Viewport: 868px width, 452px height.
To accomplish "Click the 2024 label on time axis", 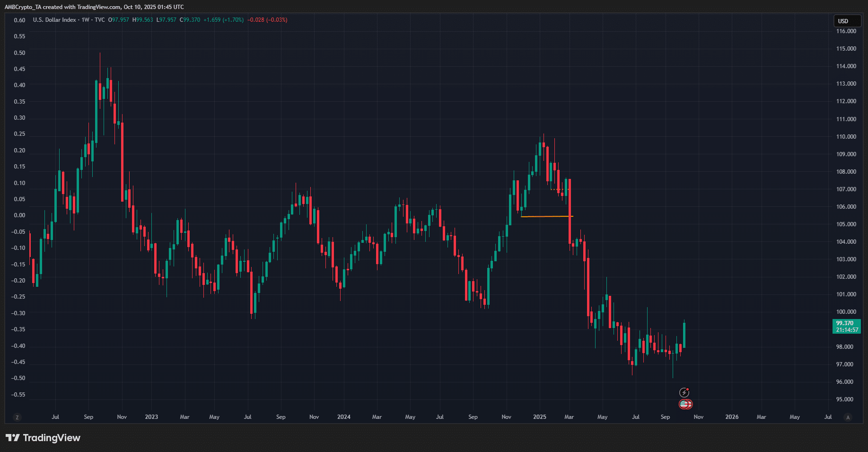I will (343, 417).
